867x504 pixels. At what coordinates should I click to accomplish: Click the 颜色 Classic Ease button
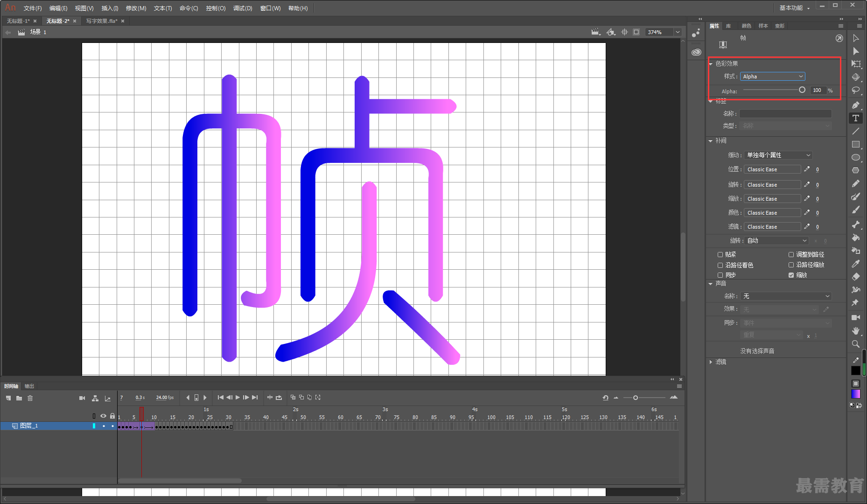[772, 213]
